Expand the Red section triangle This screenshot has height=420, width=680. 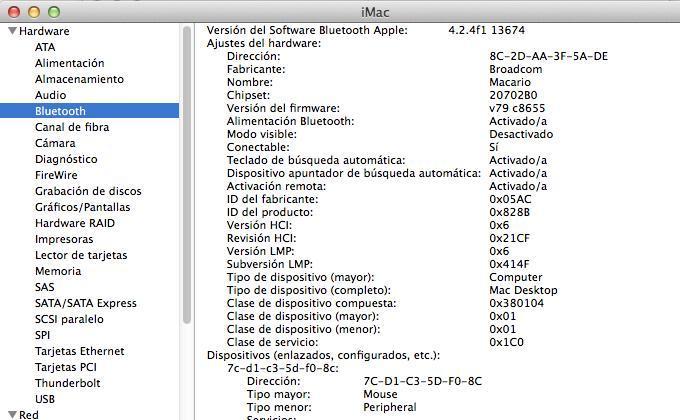10,415
